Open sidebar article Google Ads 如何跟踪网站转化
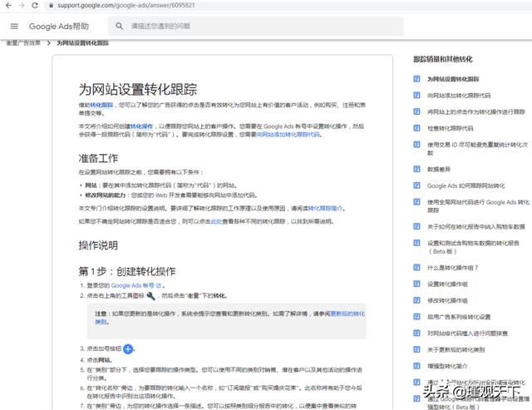This screenshot has width=532, height=410. [x=465, y=185]
